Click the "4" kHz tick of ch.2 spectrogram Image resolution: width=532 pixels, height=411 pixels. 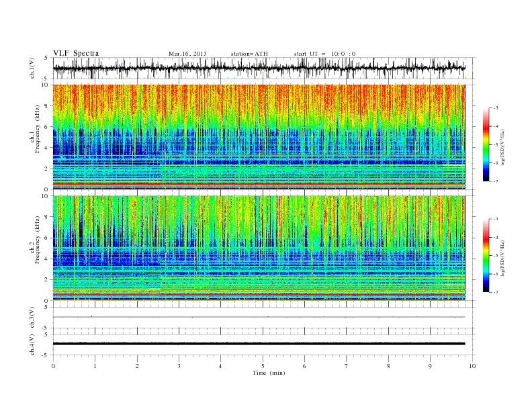coord(47,259)
